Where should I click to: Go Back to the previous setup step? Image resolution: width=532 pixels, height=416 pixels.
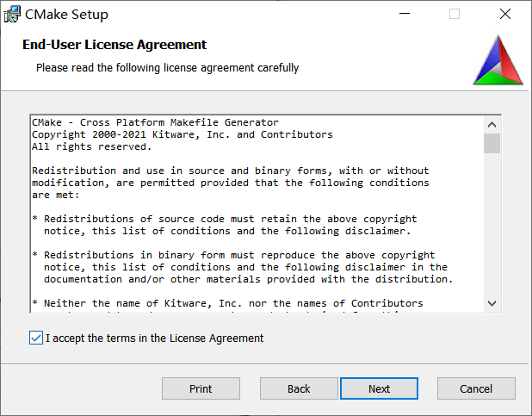(x=299, y=388)
